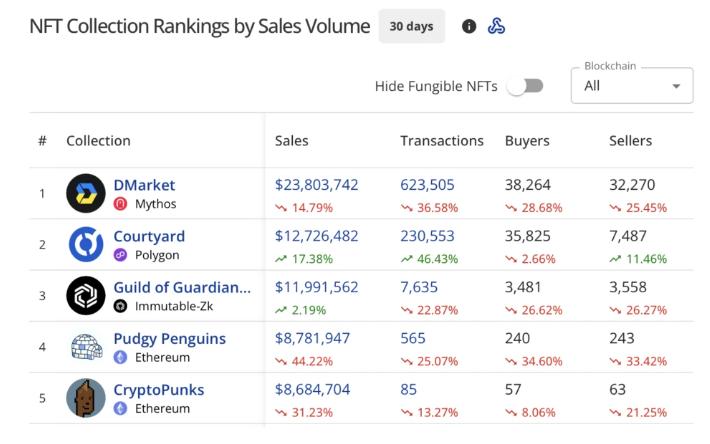Click the Blockchain dropdown arrow
Viewport: 710px width, 444px height.
[677, 86]
